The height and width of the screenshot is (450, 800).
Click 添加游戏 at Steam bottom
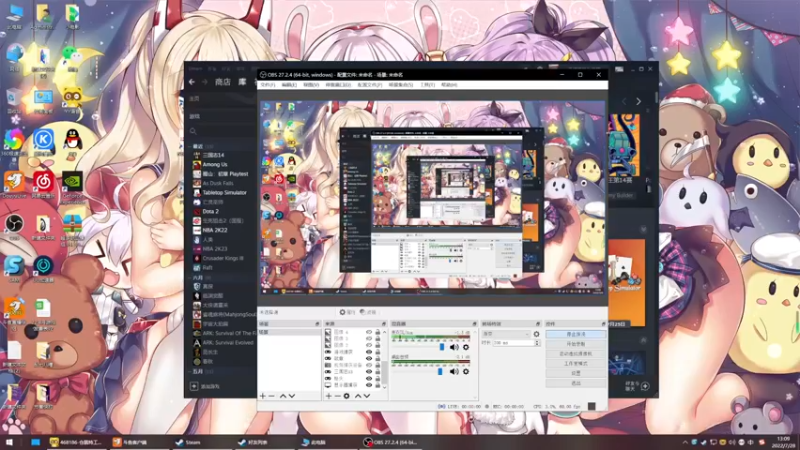pos(205,386)
